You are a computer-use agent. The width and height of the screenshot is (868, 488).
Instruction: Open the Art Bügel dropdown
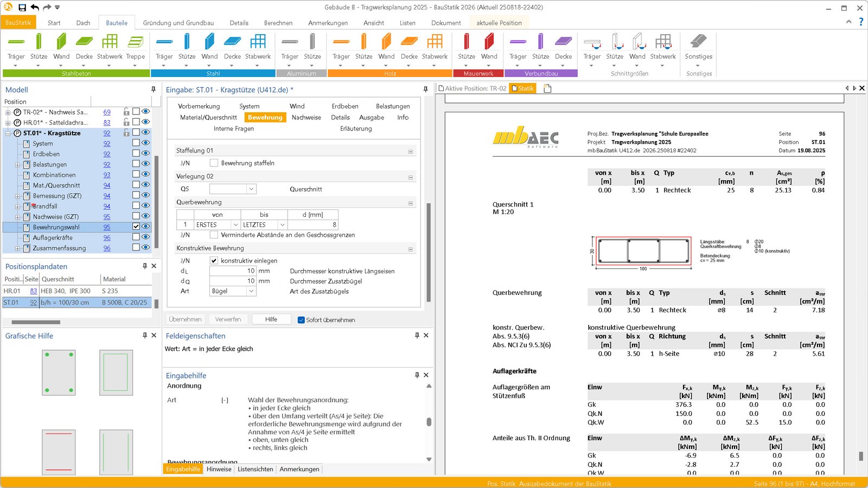click(x=251, y=291)
